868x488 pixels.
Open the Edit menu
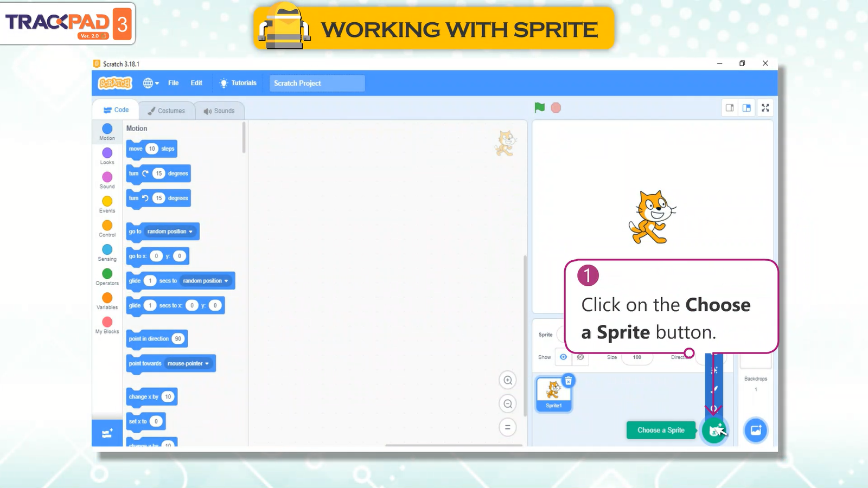[196, 83]
